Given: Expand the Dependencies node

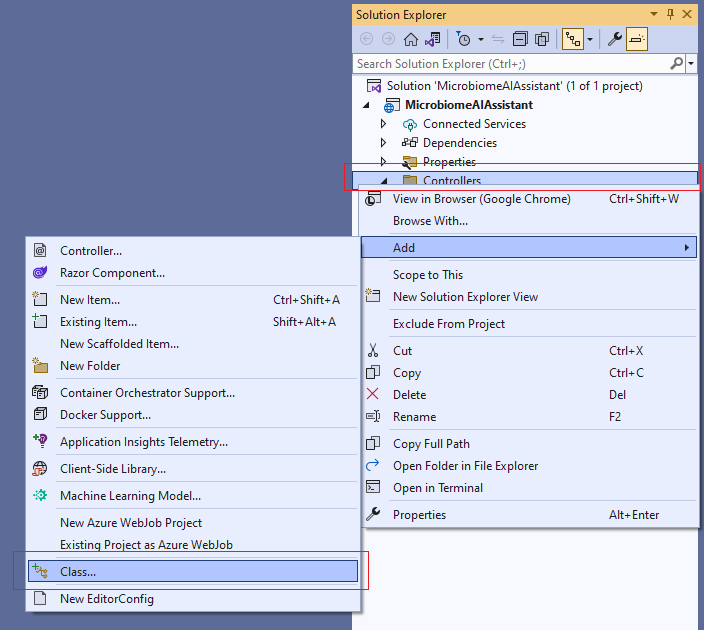Looking at the screenshot, I should pos(383,143).
